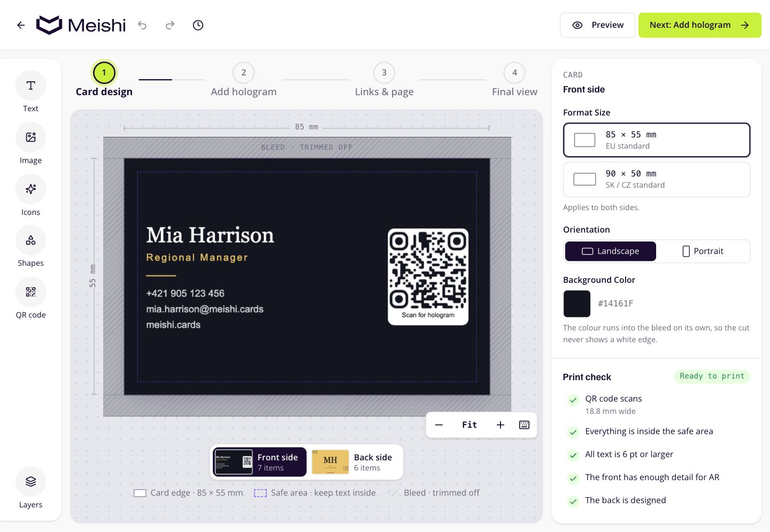
Task: Go to step 3 Links & page
Action: [384, 79]
